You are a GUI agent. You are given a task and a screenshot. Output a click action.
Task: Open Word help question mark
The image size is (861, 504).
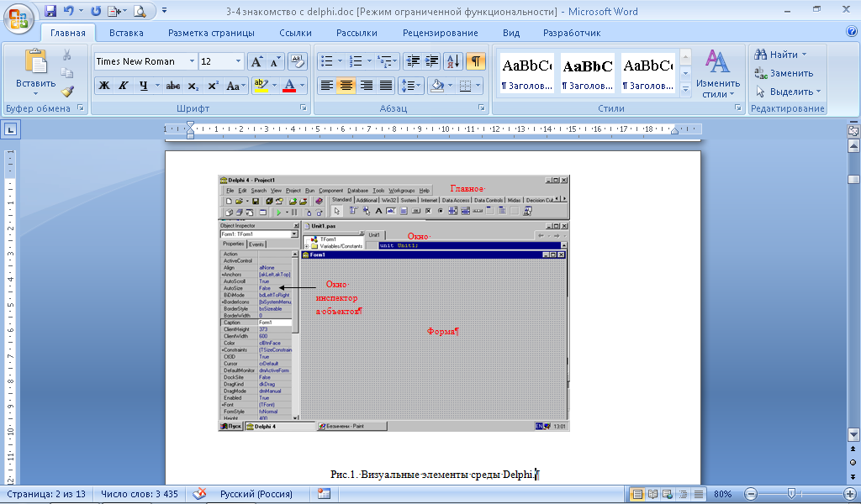[x=852, y=32]
